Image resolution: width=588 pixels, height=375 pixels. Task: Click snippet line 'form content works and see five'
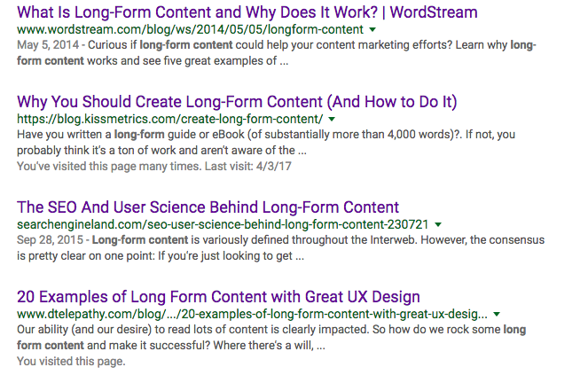153,61
